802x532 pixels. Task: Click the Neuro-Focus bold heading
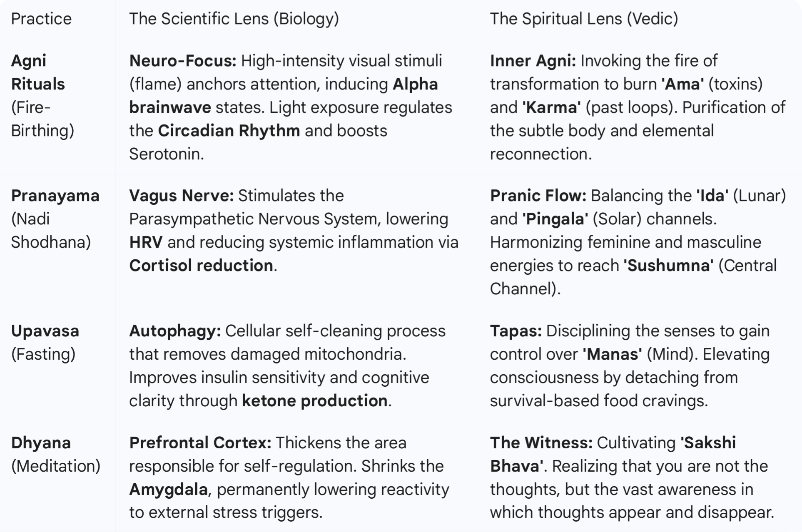[x=183, y=61]
